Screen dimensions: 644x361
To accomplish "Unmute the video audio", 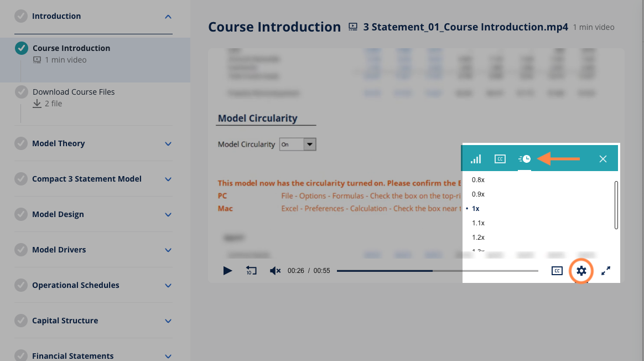I will tap(275, 271).
